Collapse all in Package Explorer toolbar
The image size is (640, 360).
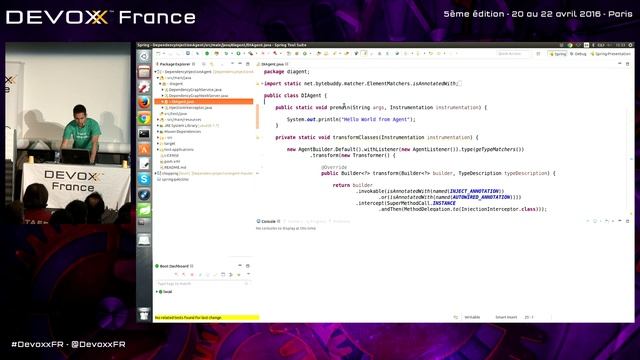(x=204, y=64)
